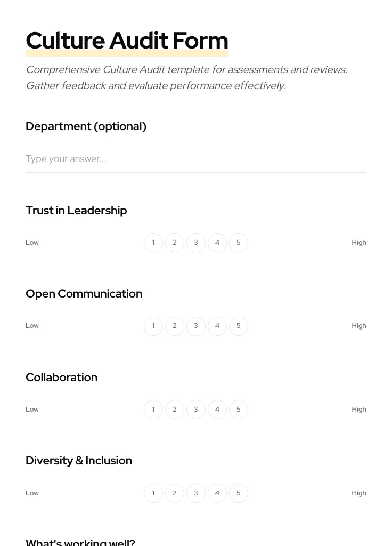Viewport: 392px width, 546px height.
Task: Choose rating 1 for Open Communication
Action: coord(153,326)
